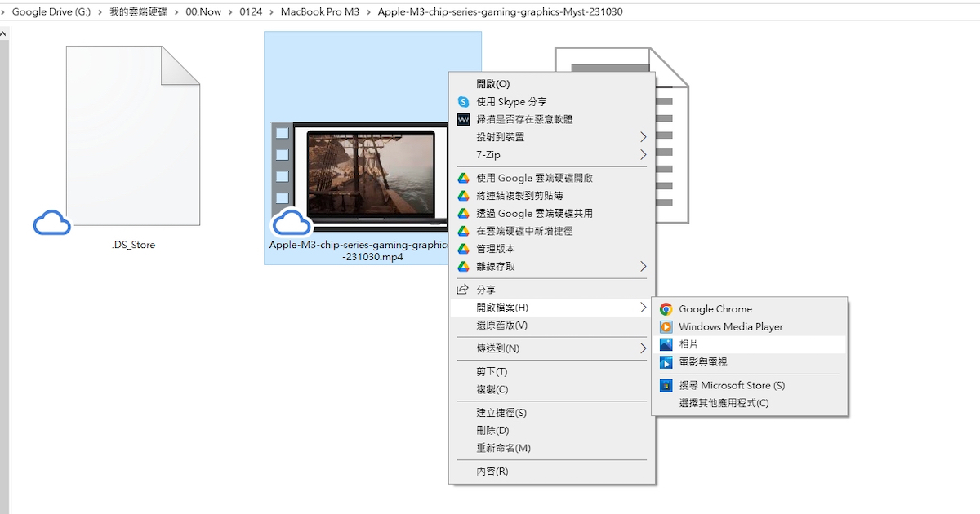Choose 在雲端硬碟中新增捷徑

pyautogui.click(x=552, y=231)
